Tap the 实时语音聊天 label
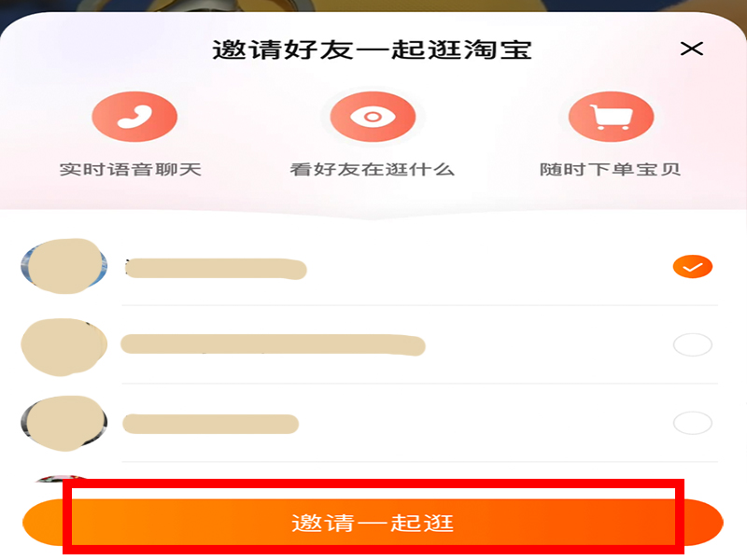747x560 pixels. pyautogui.click(x=130, y=170)
